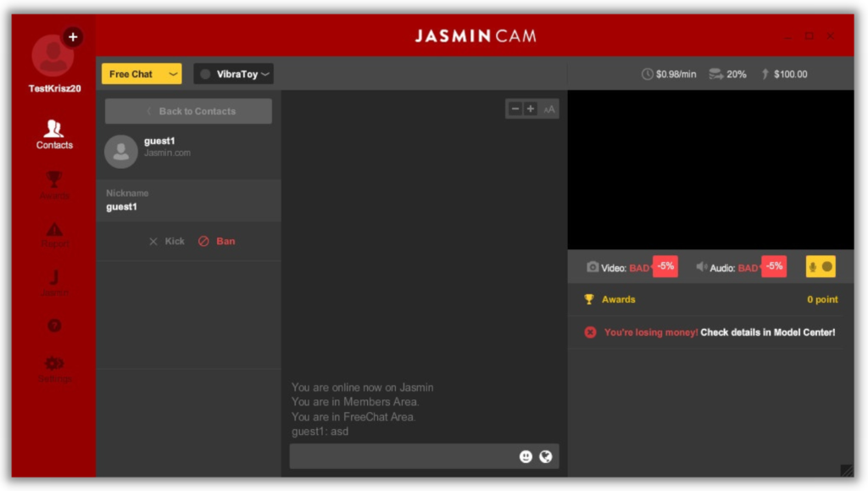Minimize the Jasmin Cam window

pos(787,36)
